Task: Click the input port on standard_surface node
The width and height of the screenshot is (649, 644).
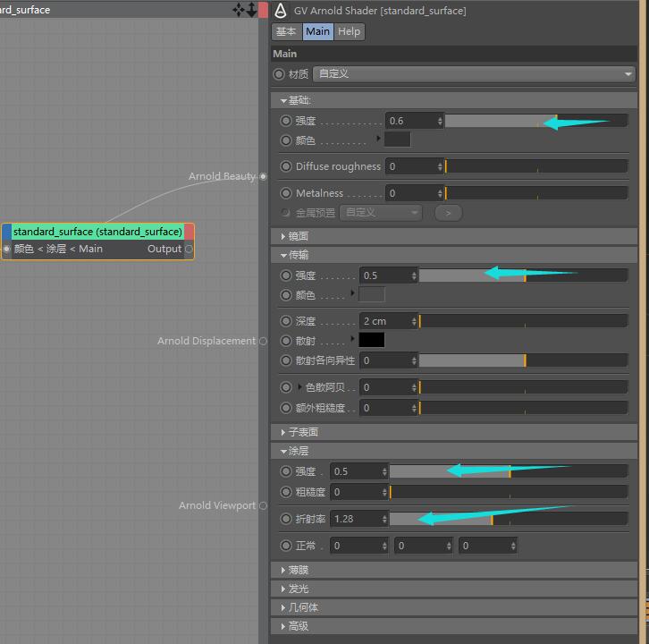Action: point(6,249)
